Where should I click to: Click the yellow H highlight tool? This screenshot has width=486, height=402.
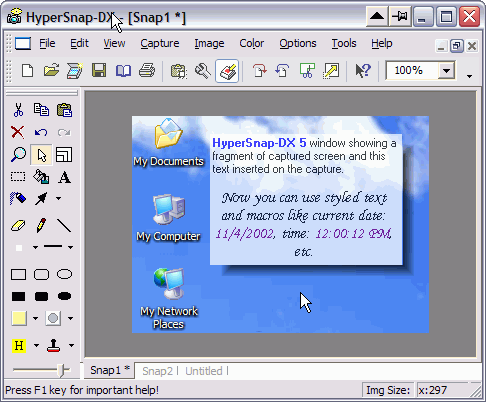pyautogui.click(x=19, y=346)
